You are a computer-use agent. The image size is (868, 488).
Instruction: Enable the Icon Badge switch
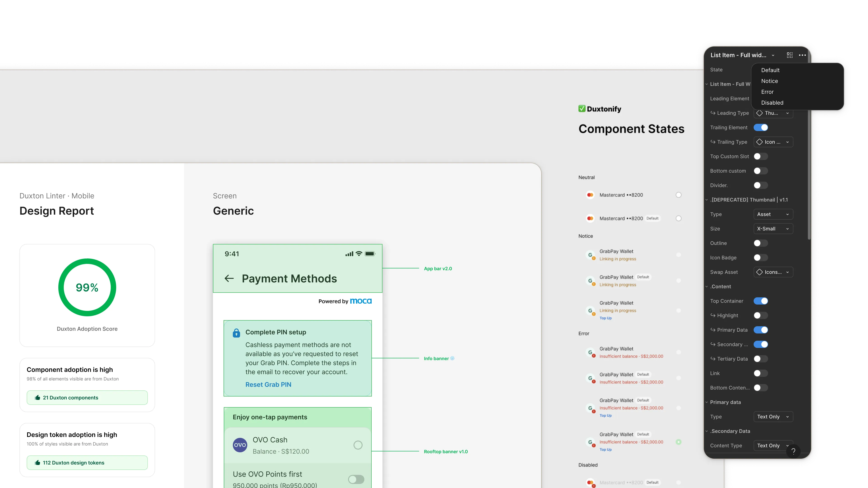(761, 258)
